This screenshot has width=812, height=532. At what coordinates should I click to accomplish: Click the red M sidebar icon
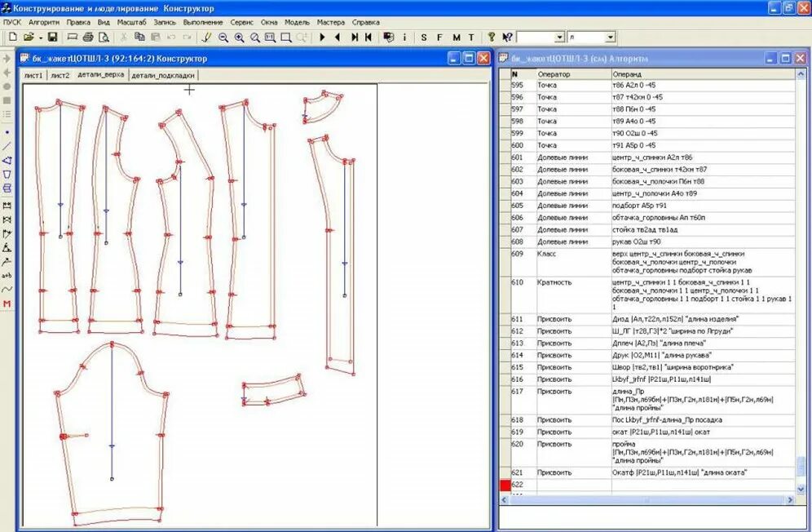7,304
